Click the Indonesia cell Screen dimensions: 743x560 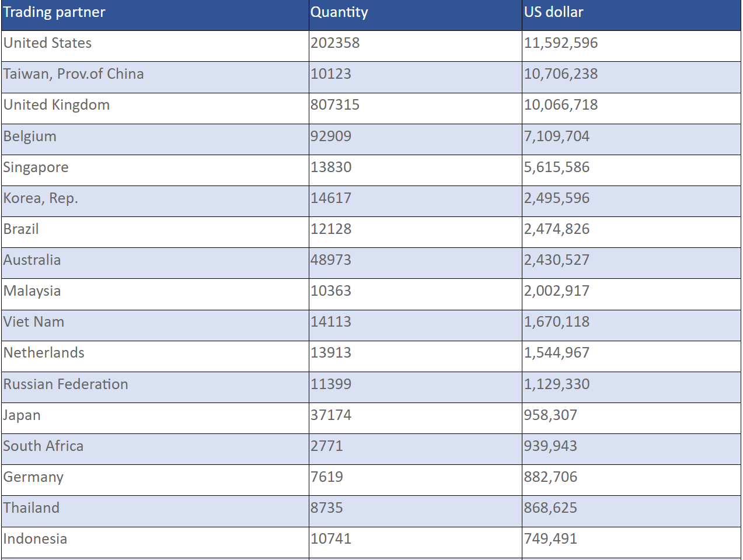pyautogui.click(x=35, y=539)
